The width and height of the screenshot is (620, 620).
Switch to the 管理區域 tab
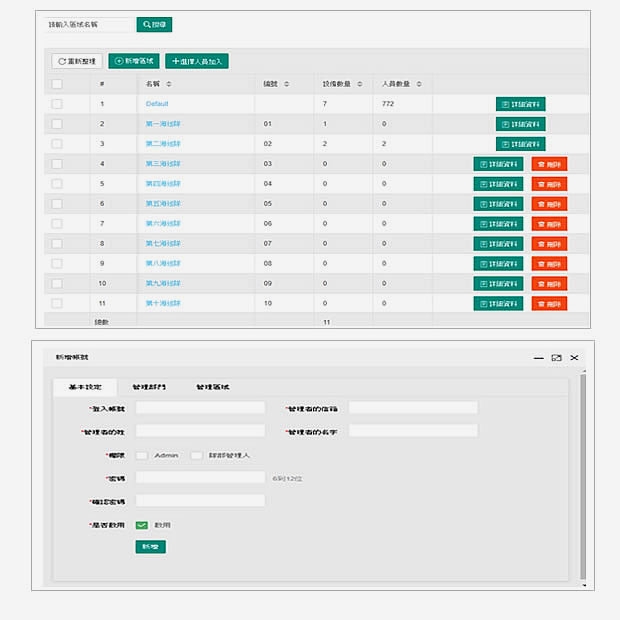click(x=213, y=387)
